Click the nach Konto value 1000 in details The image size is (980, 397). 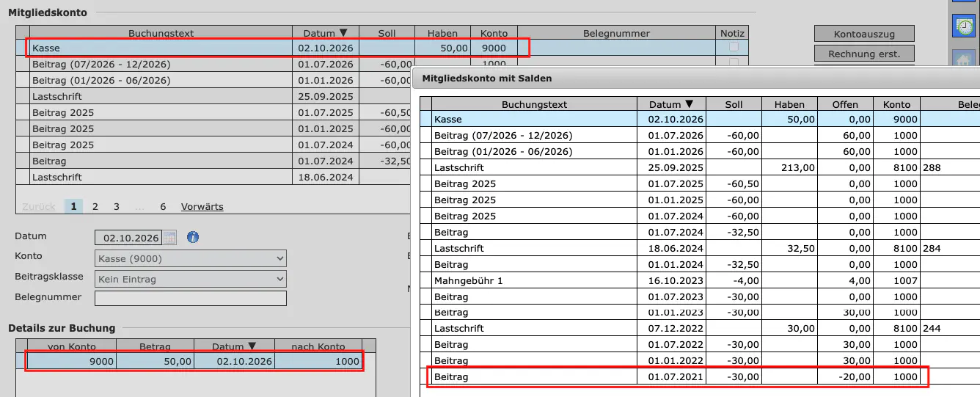(x=318, y=361)
